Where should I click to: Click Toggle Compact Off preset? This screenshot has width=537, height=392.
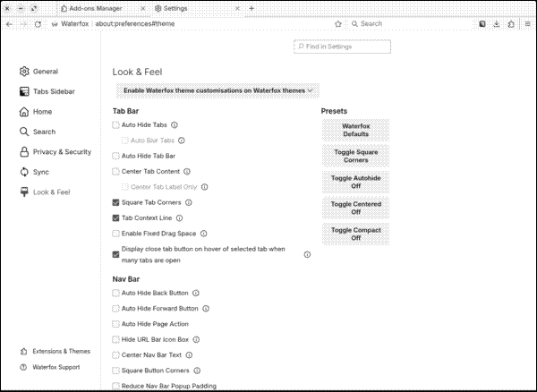[x=355, y=234]
